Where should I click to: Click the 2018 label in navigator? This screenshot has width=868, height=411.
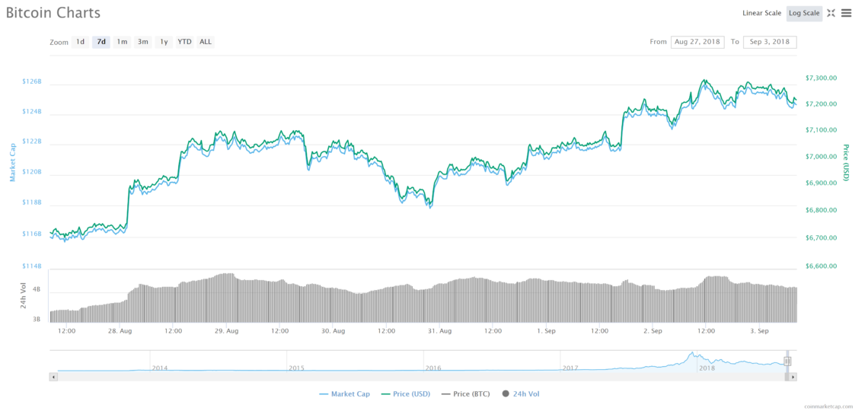(707, 368)
